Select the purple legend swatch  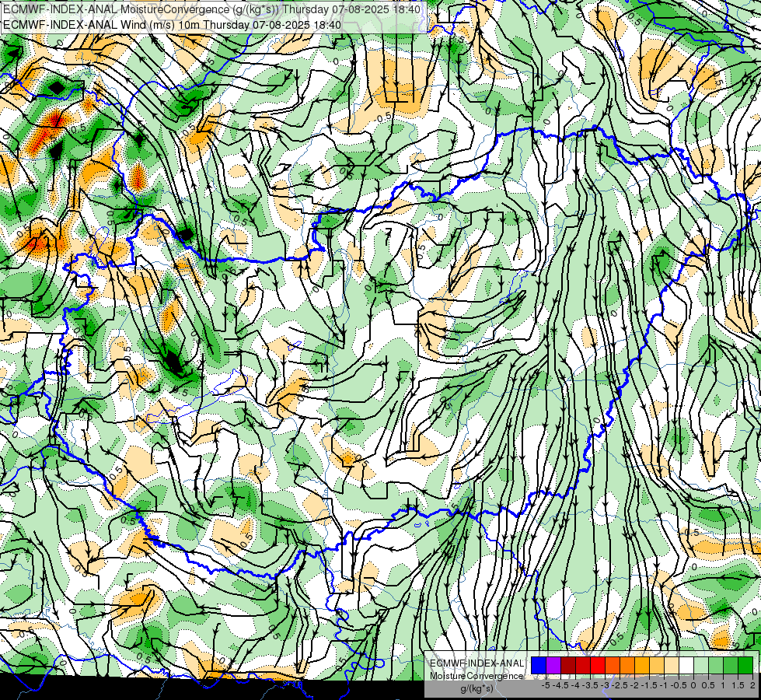click(553, 665)
